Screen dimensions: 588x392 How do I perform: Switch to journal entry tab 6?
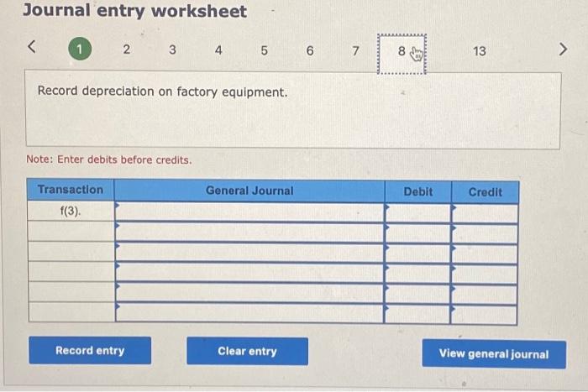[x=310, y=50]
